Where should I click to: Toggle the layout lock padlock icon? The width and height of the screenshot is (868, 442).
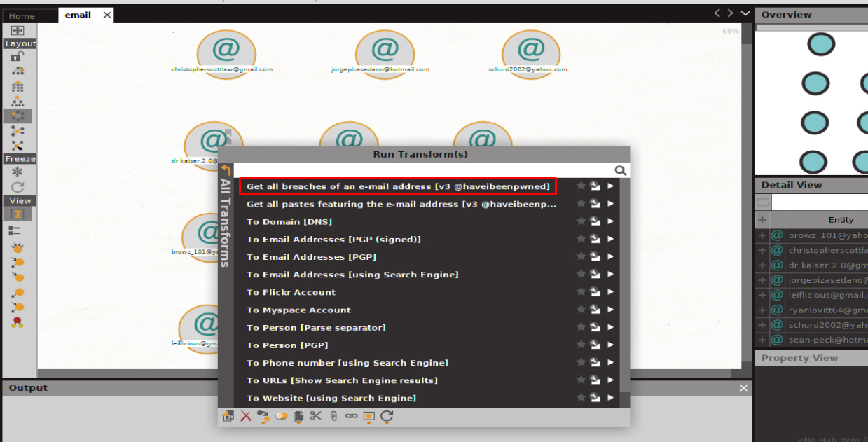18,57
